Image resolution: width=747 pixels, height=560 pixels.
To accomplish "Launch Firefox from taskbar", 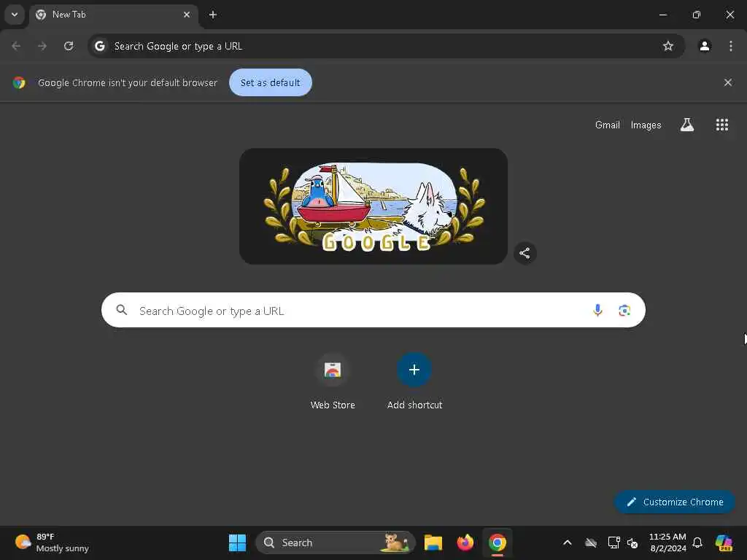I will click(465, 542).
